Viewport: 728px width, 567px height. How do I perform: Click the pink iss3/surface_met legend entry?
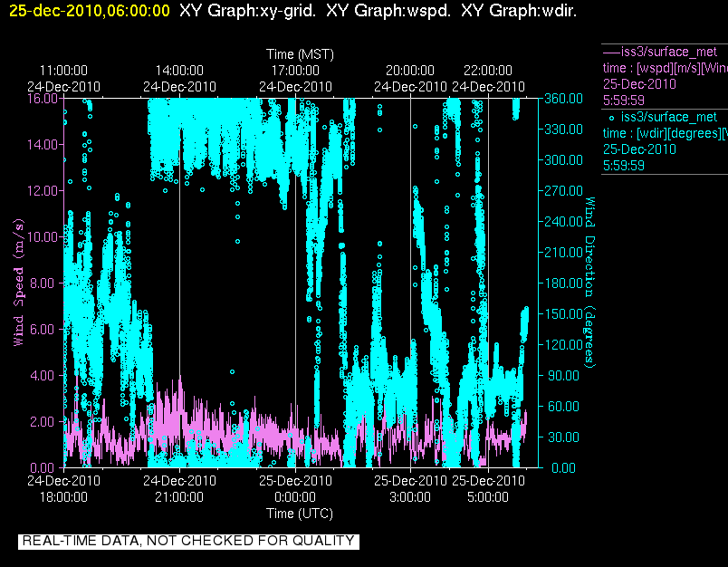660,52
